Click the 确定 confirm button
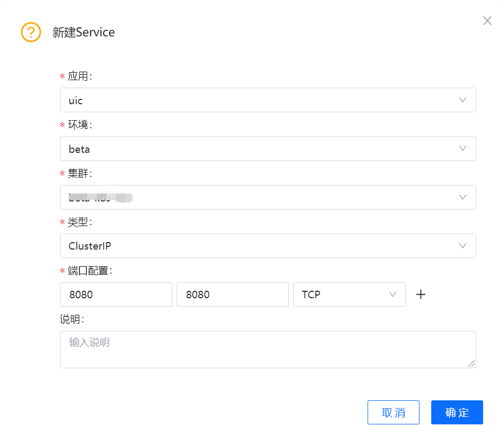Image resolution: width=504 pixels, height=434 pixels. tap(456, 412)
